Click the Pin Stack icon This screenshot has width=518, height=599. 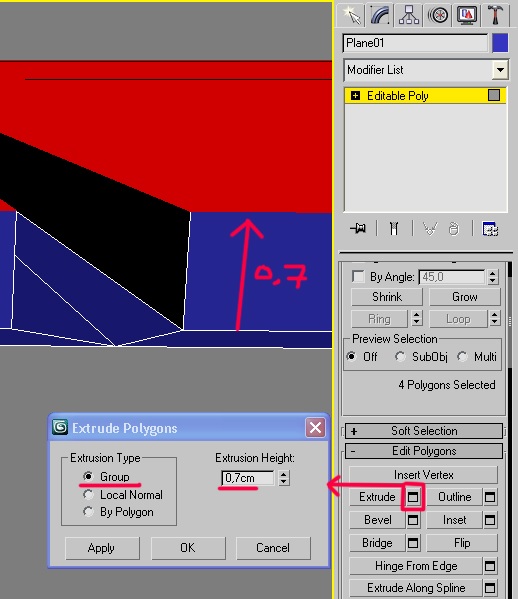point(358,229)
